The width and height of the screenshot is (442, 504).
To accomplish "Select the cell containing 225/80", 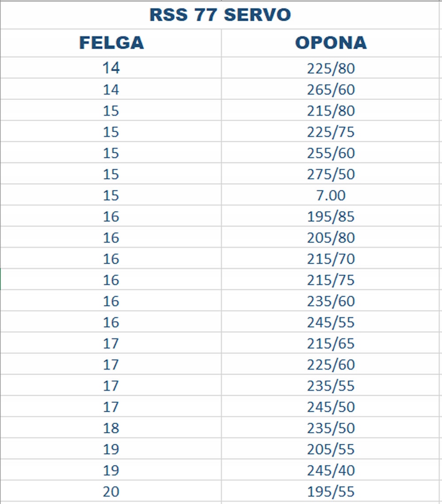I will tap(331, 68).
